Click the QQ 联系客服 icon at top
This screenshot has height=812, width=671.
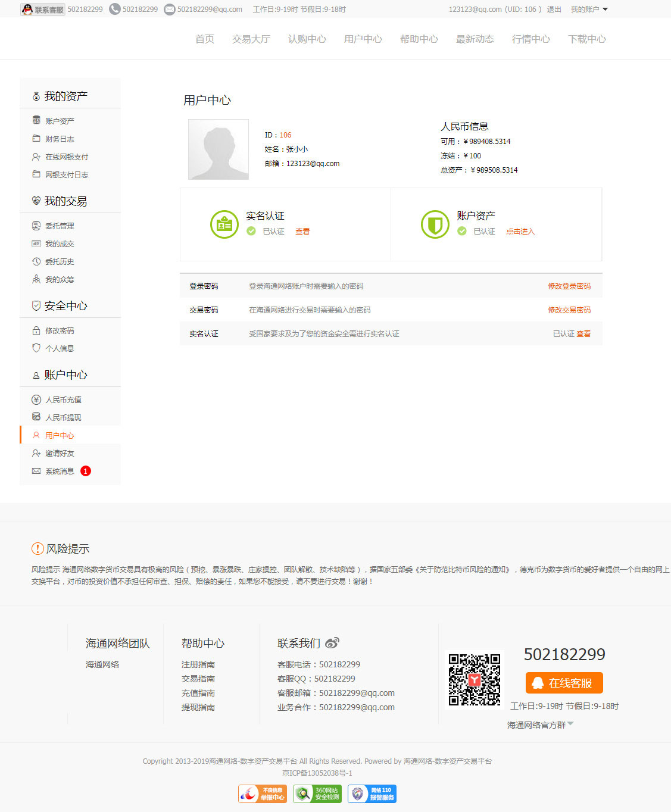tap(42, 10)
